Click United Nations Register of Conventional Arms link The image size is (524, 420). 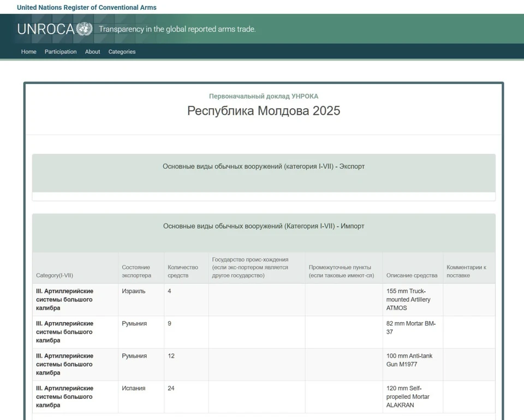click(x=87, y=7)
